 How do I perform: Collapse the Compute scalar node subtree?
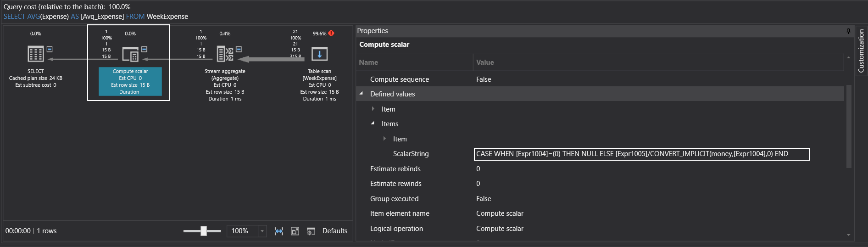click(144, 49)
